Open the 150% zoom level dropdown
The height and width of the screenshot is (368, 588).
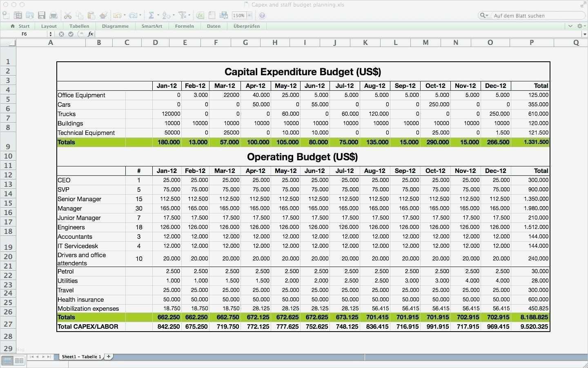pos(249,16)
